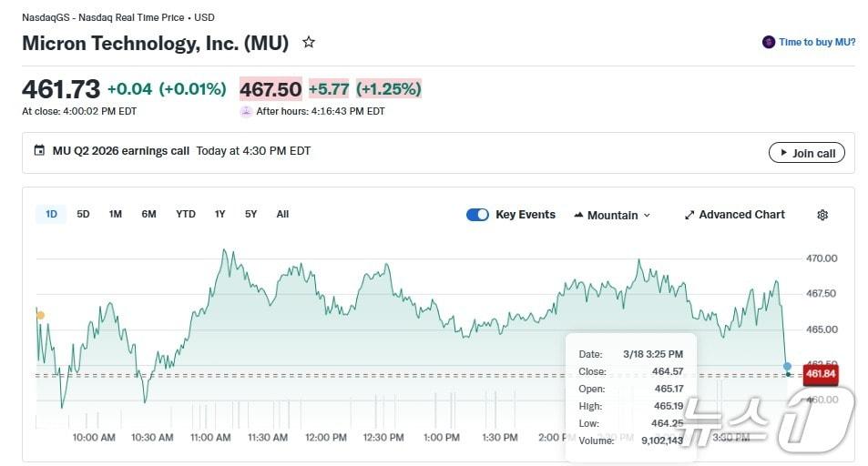Click the red 461.84 price label
The height and width of the screenshot is (466, 868).
820,374
